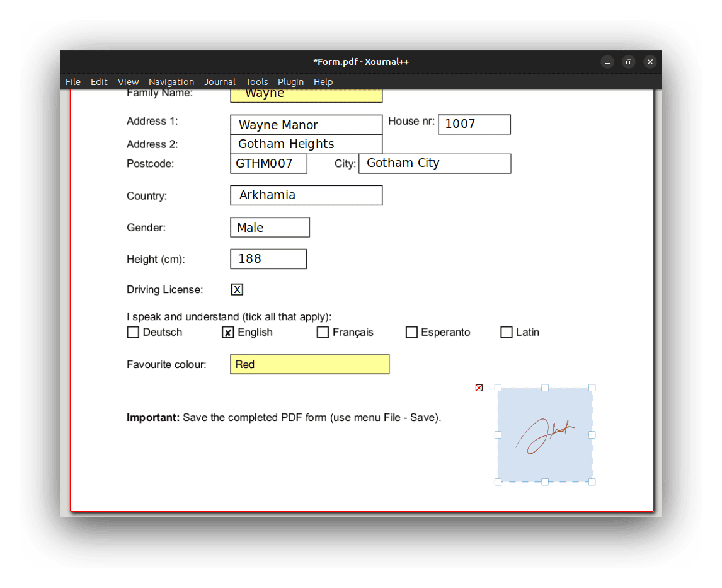Close the Xournal++ window

coord(650,62)
